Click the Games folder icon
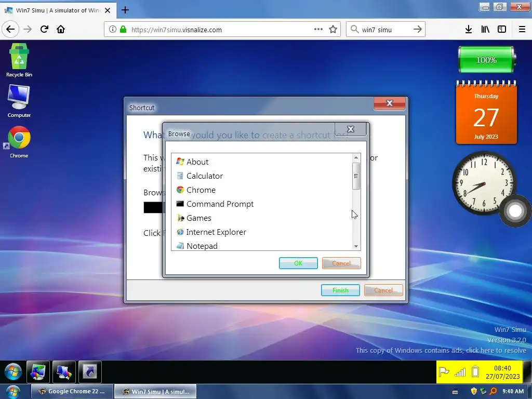Screen dimensions: 532x399 (180, 218)
